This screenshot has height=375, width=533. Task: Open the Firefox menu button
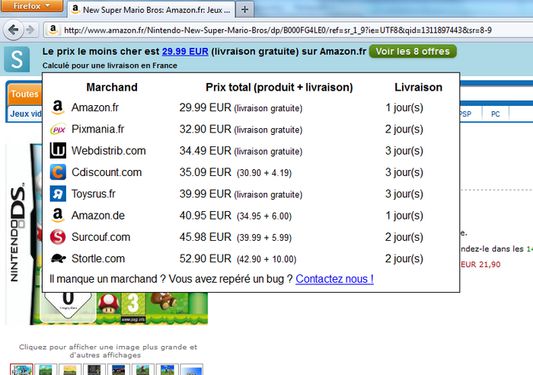point(32,6)
